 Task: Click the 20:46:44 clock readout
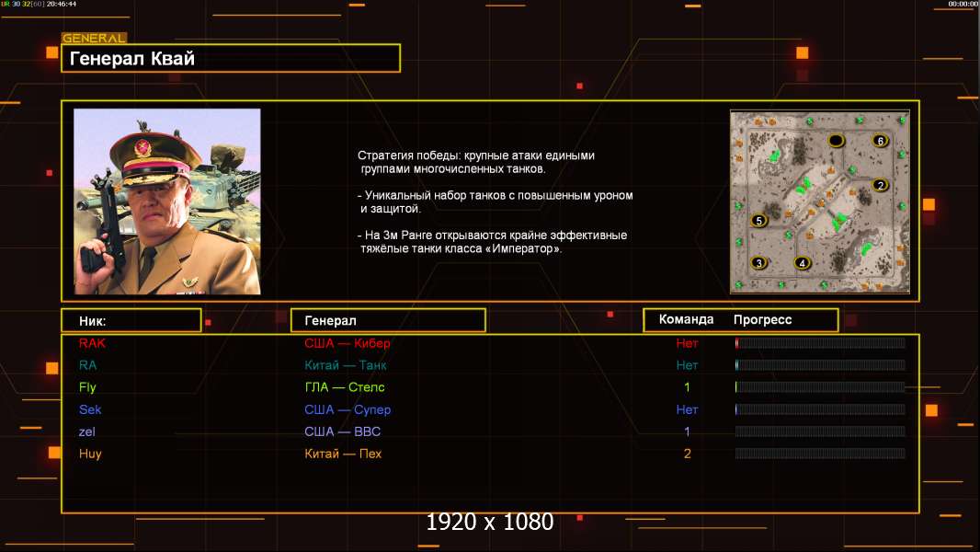(62, 4)
